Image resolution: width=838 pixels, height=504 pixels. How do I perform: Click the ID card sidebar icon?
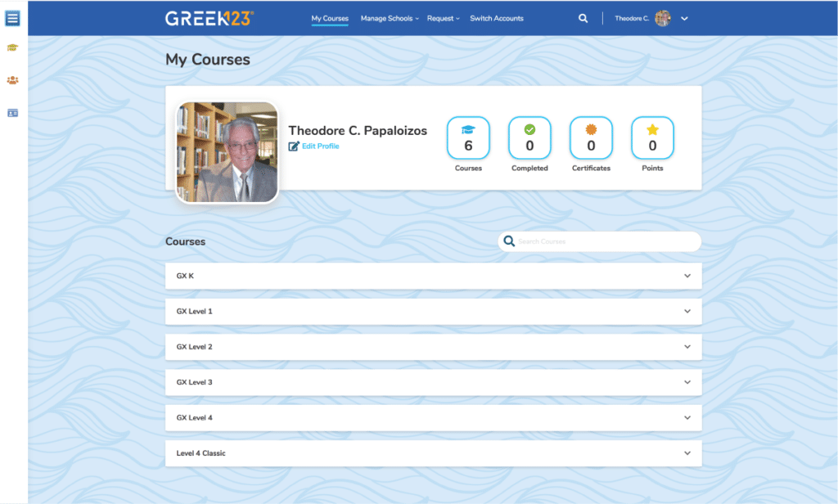click(x=13, y=113)
